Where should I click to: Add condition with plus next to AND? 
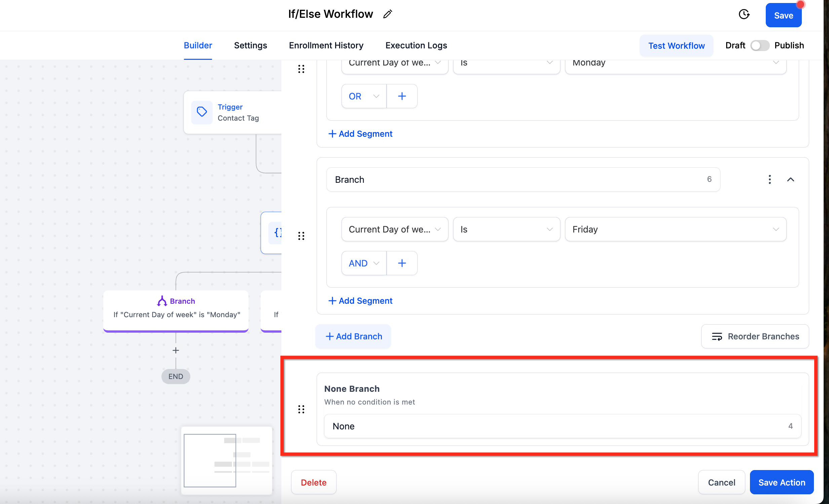[x=402, y=263]
